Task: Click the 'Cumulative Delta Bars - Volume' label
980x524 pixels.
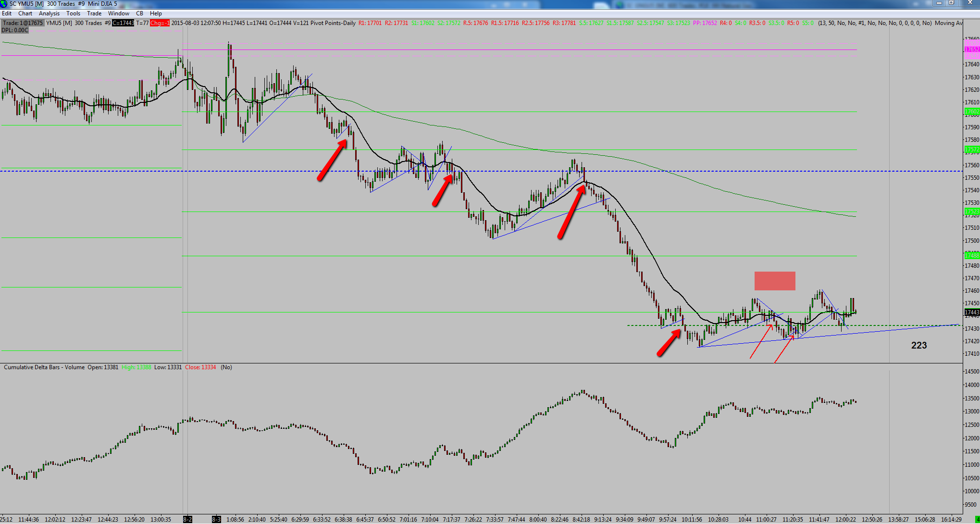Action: [x=44, y=367]
